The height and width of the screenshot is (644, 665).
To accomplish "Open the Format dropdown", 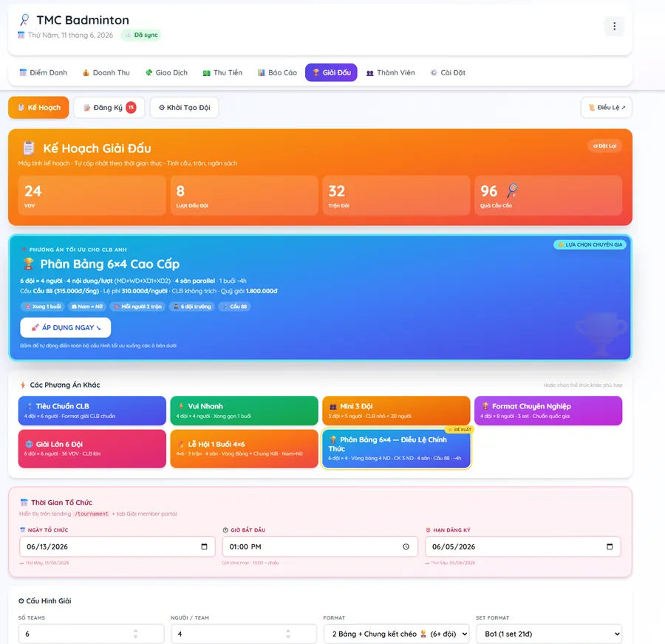I will (396, 634).
